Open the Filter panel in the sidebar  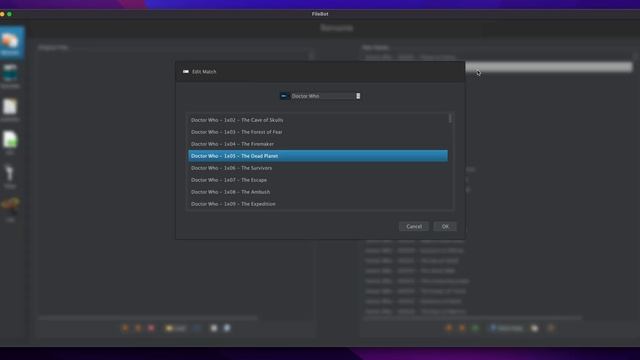click(x=10, y=176)
